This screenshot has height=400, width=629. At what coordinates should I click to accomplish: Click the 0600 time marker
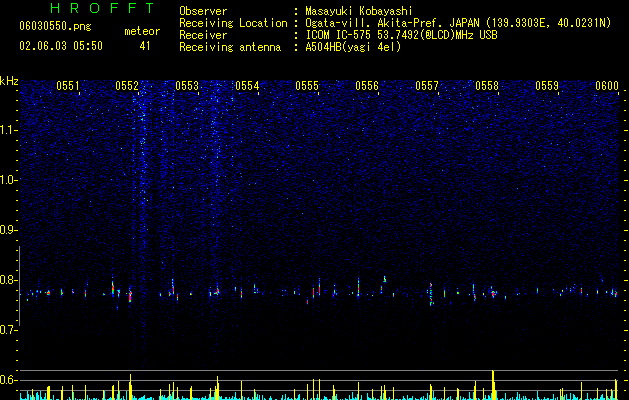click(607, 86)
